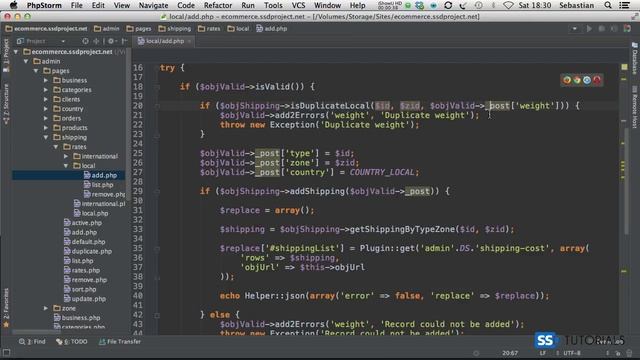Image resolution: width=640 pixels, height=360 pixels.
Task: Click the shipping breadcrumb folder
Action: pos(175,29)
